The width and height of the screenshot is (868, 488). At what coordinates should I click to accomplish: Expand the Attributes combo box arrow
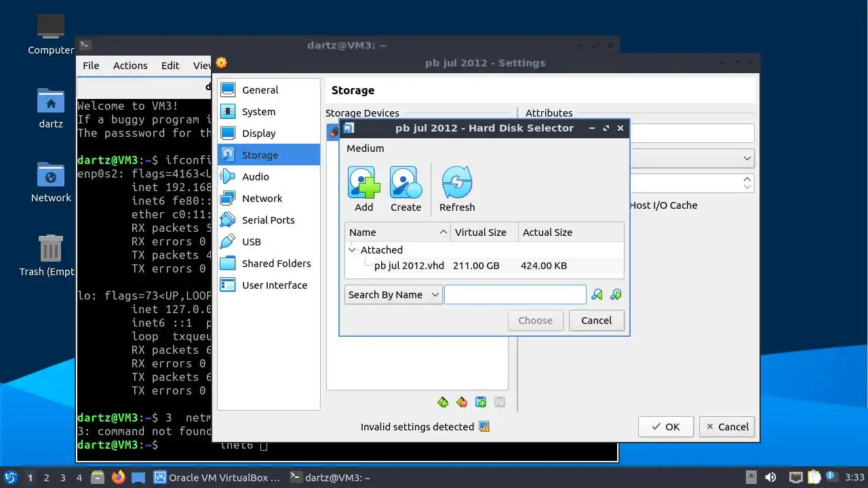(x=747, y=159)
